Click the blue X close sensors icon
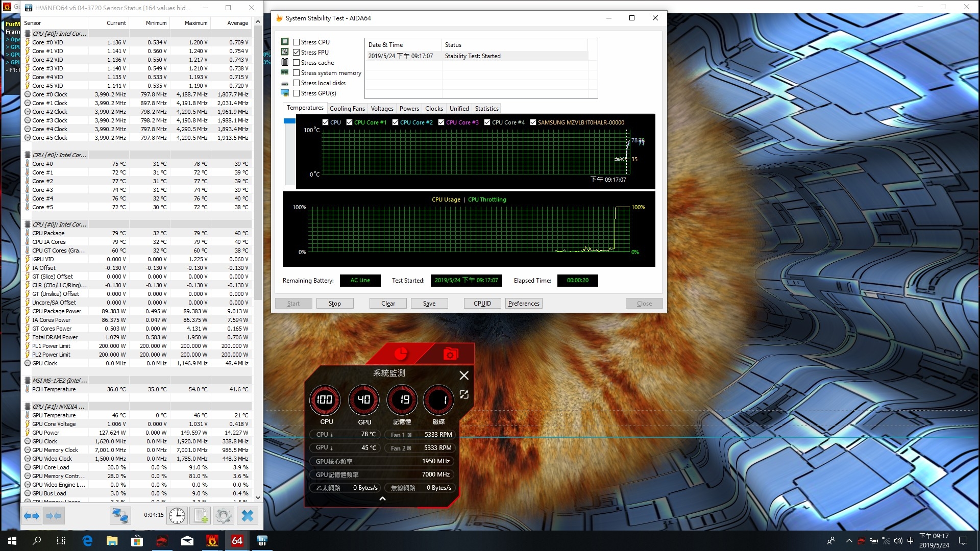980x551 pixels. point(248,516)
